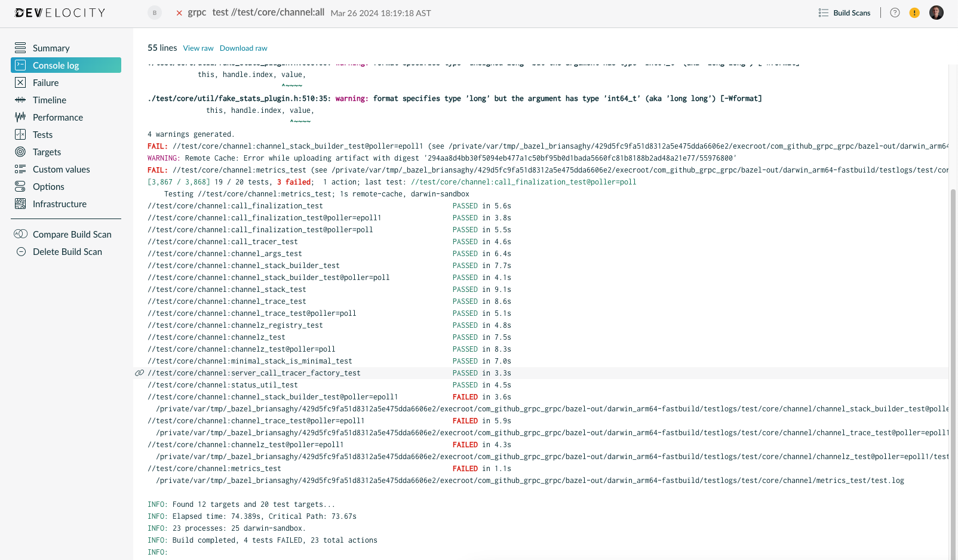This screenshot has height=560, width=958.
Task: Open the user avatar menu
Action: (936, 12)
